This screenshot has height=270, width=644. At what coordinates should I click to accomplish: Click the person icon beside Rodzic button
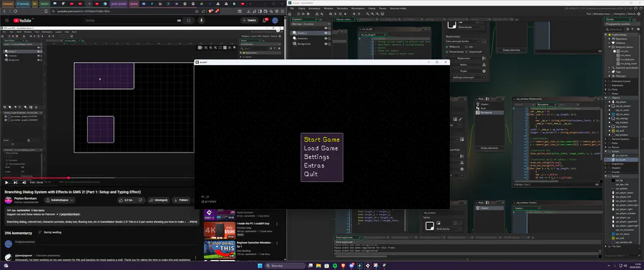[x=484, y=64]
